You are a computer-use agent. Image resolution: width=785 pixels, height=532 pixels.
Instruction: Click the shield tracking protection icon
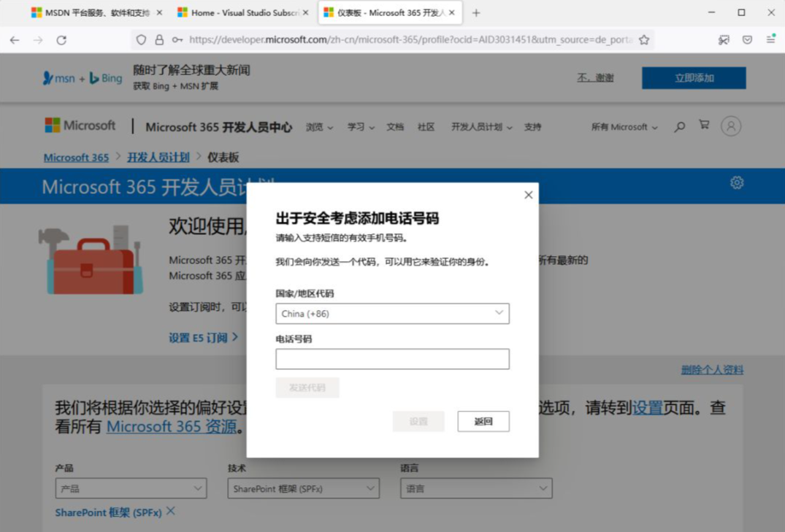point(141,39)
